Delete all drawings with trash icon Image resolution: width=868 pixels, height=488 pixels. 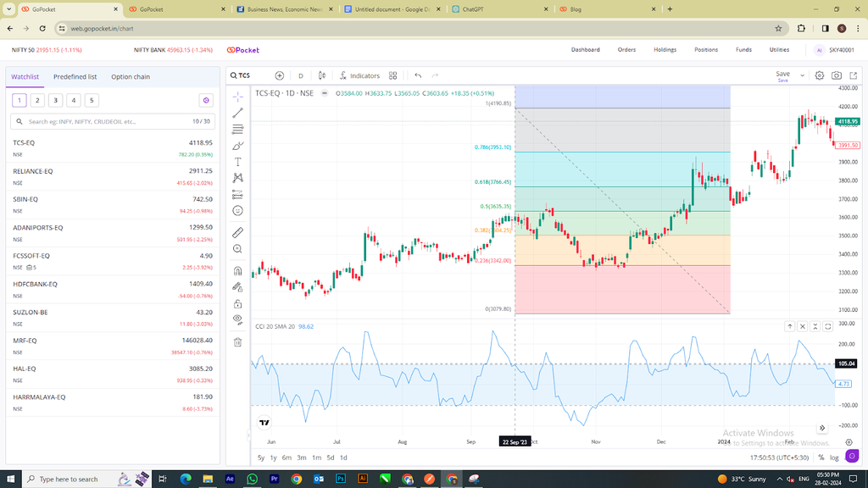click(237, 342)
